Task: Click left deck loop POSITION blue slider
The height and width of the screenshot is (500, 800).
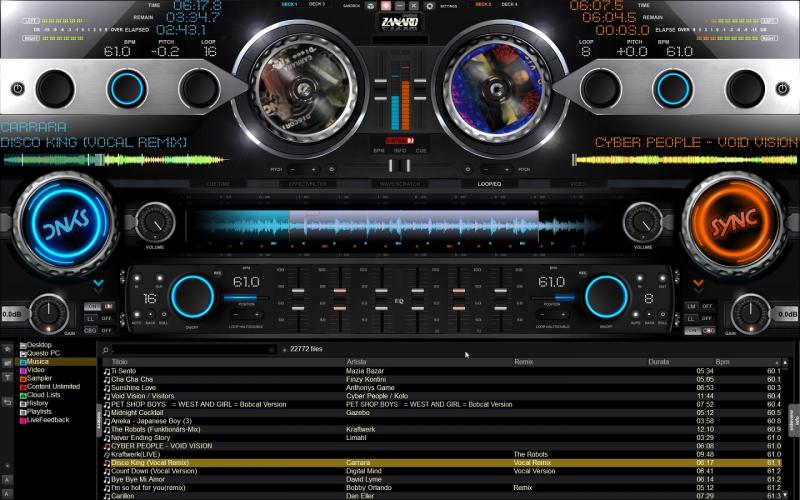Action: (x=246, y=298)
